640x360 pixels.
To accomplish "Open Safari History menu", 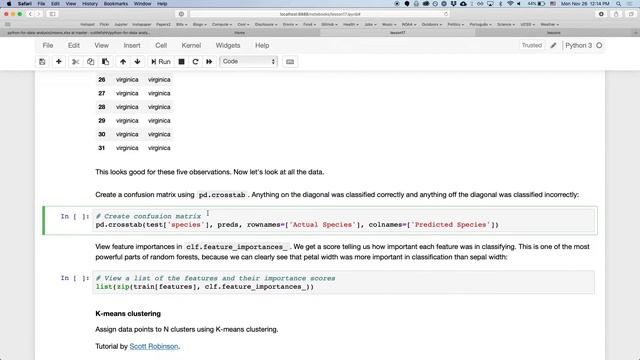I will coord(89,4).
